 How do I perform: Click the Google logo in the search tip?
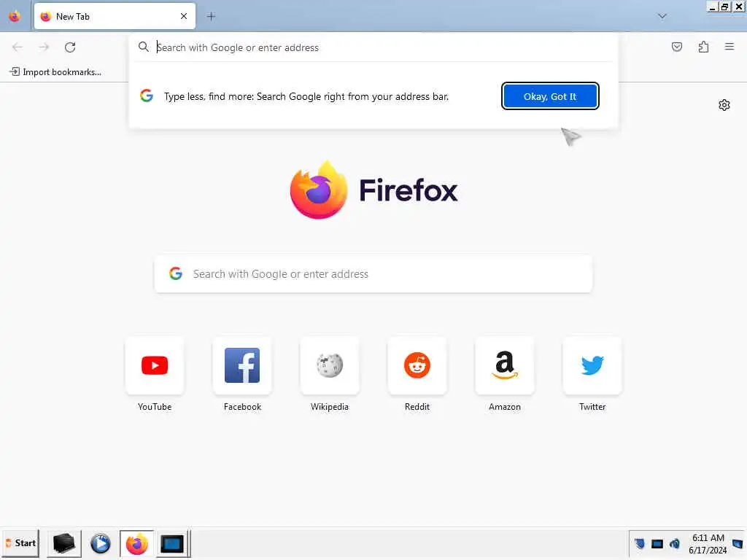(x=147, y=96)
